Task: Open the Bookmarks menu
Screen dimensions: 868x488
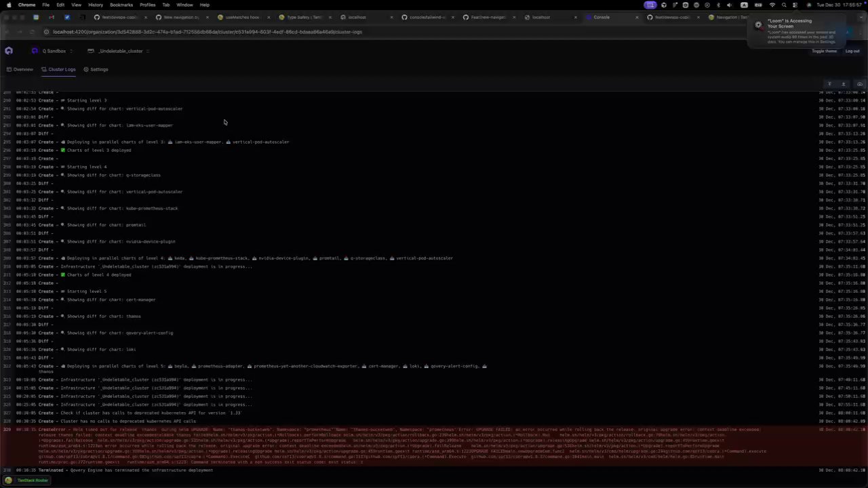Action: pos(121,5)
